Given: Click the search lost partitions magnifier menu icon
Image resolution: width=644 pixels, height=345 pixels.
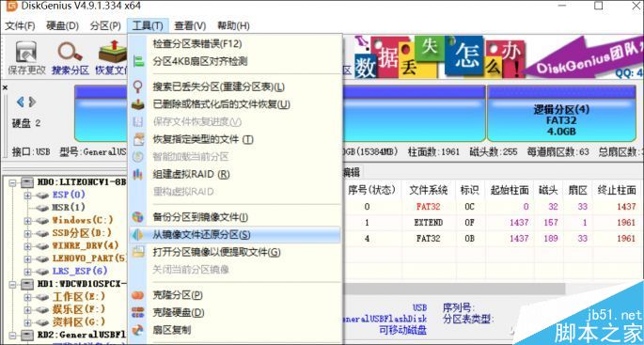Looking at the screenshot, I should coord(138,87).
